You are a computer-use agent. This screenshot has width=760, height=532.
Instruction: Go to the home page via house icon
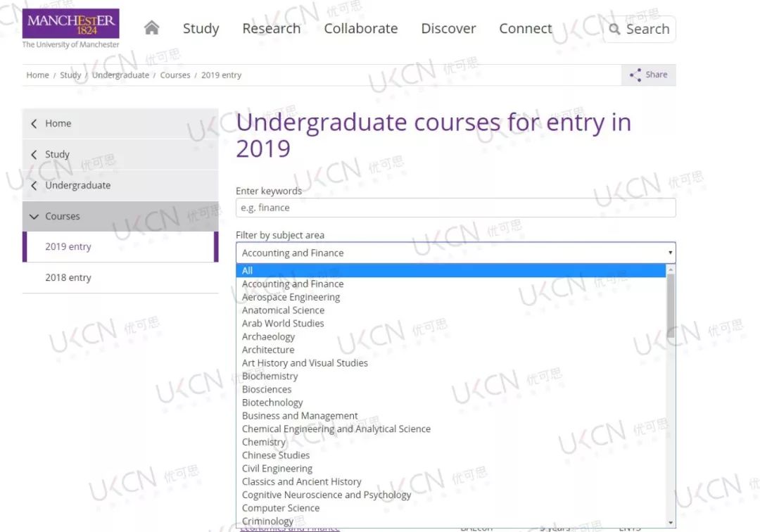(152, 27)
